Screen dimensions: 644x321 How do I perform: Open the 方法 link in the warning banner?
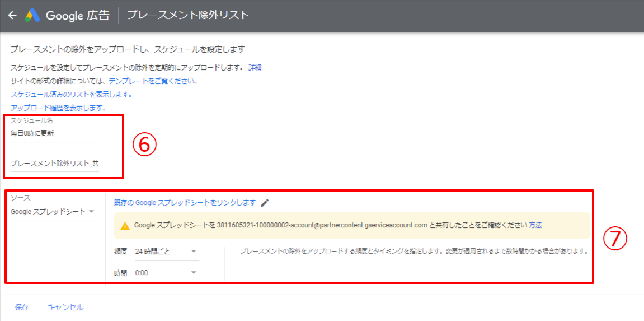(x=535, y=225)
